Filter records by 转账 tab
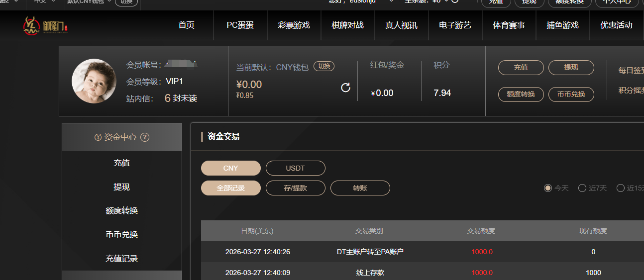Screen dimensions: 644x280 tap(360, 188)
